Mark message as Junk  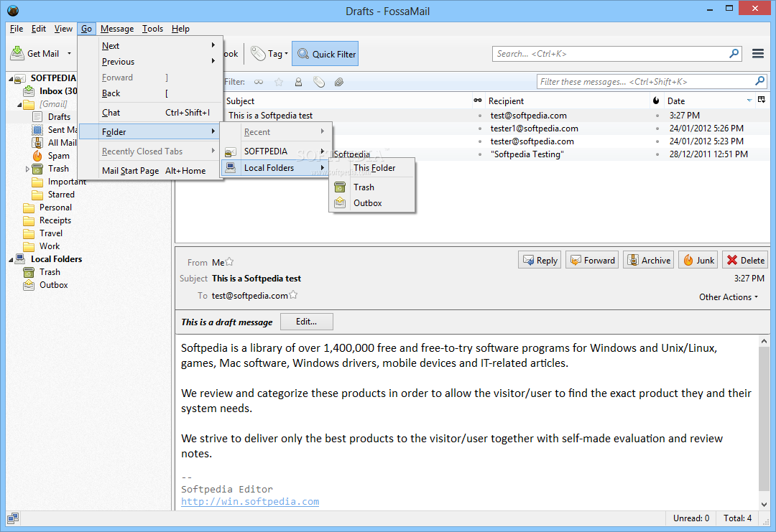[698, 260]
